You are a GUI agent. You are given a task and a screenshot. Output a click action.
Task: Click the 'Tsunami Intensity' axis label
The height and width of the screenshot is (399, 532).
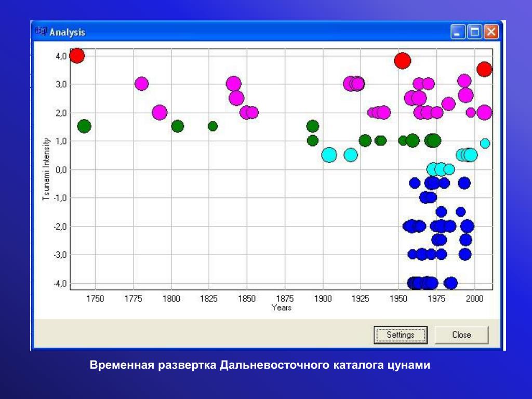tap(46, 169)
